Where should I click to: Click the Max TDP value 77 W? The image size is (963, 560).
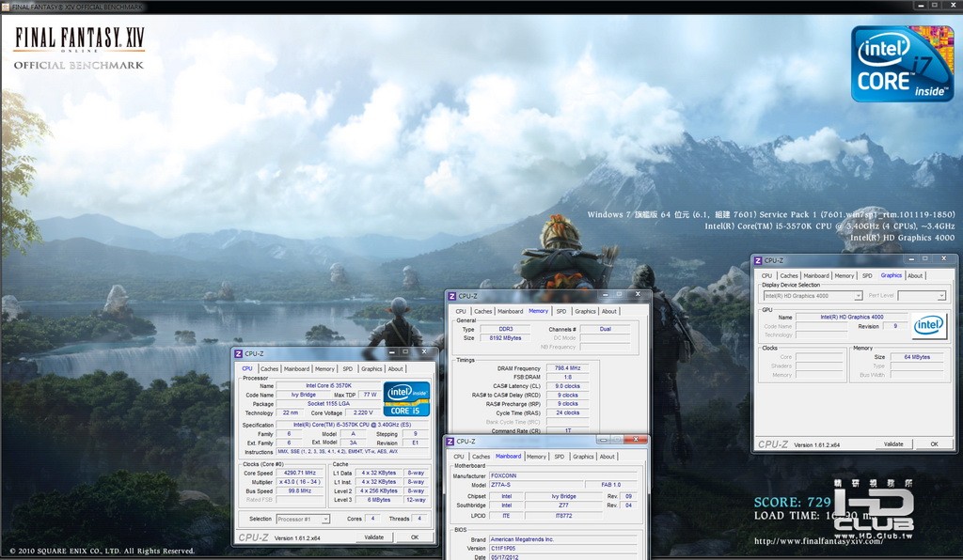click(x=371, y=395)
